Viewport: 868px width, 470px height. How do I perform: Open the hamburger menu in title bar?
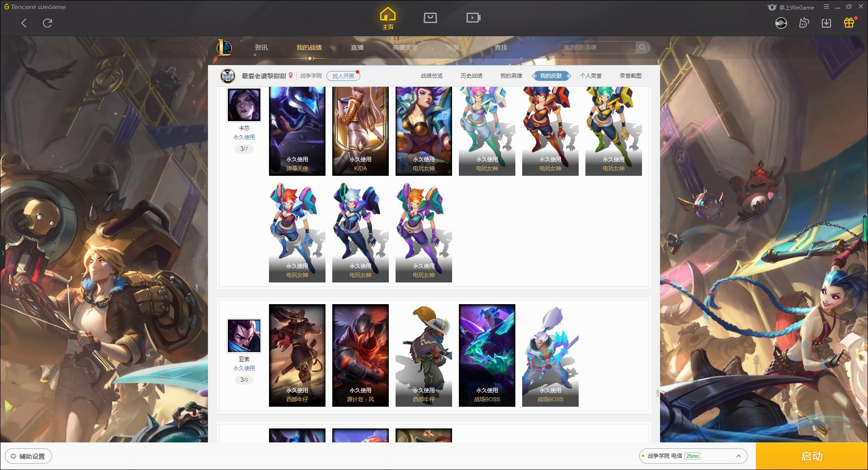(x=826, y=7)
